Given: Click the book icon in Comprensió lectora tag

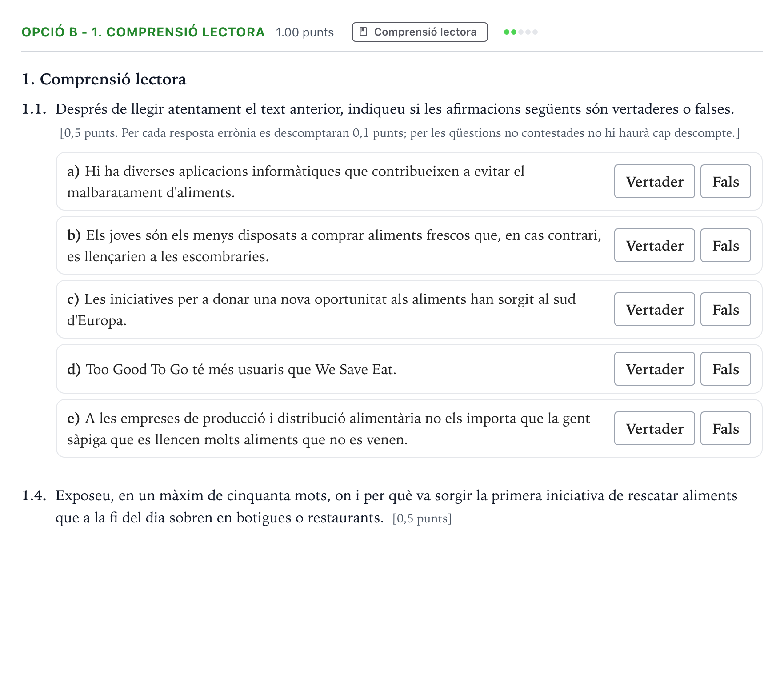Looking at the screenshot, I should pos(363,32).
